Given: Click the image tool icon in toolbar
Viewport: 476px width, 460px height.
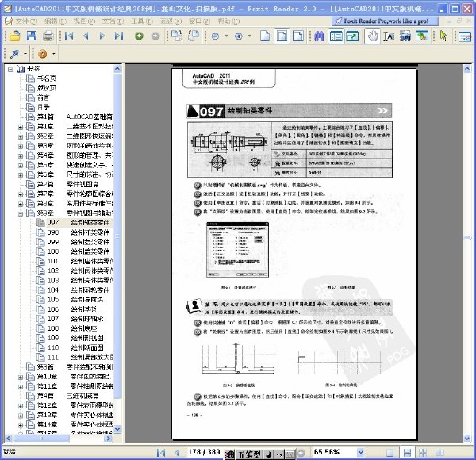Looking at the screenshot, I should coord(422,36).
